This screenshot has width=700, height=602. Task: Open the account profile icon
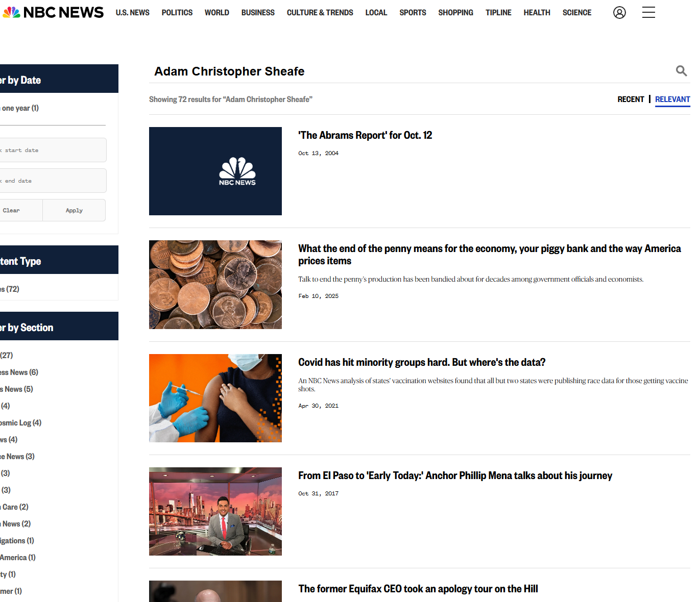point(619,12)
